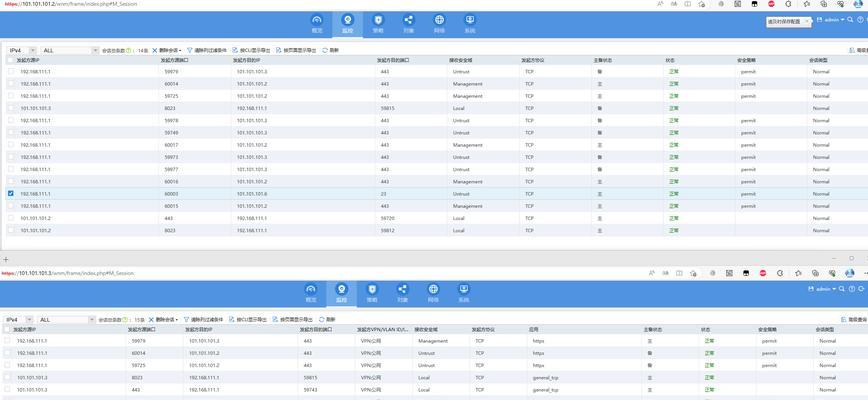The image size is (868, 400).
Task: Open the IPv4 dropdown in the top window
Action: tap(22, 50)
